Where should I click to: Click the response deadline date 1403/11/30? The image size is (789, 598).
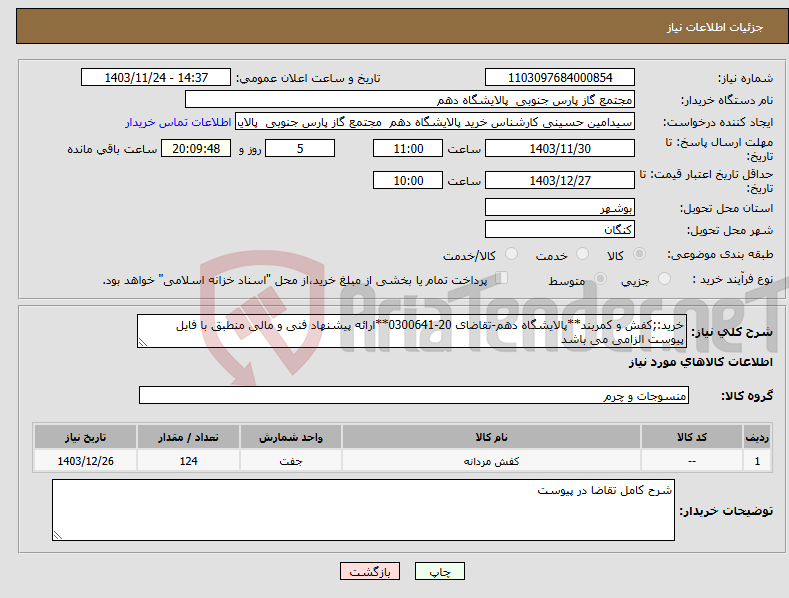tap(560, 148)
